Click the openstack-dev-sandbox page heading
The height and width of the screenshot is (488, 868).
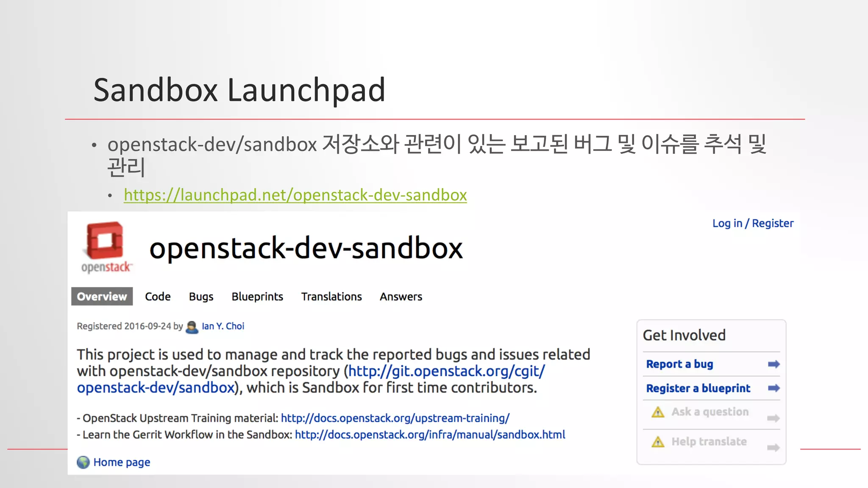pos(306,248)
